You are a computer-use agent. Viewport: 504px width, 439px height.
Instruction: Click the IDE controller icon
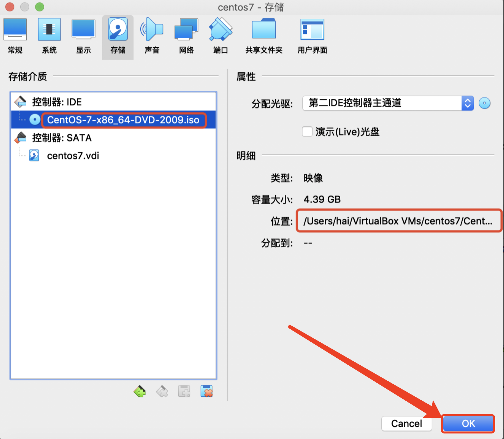click(x=21, y=102)
